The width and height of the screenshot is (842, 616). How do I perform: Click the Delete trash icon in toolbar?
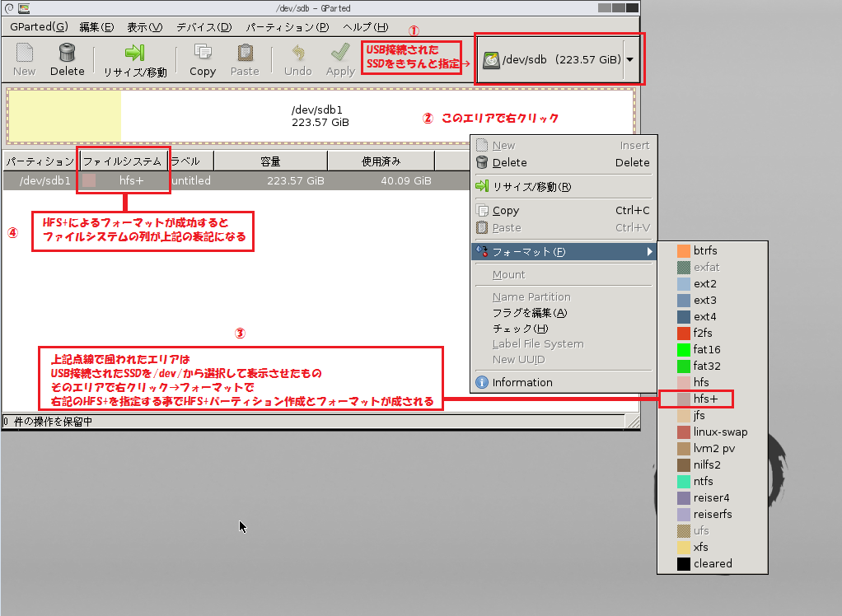point(67,53)
